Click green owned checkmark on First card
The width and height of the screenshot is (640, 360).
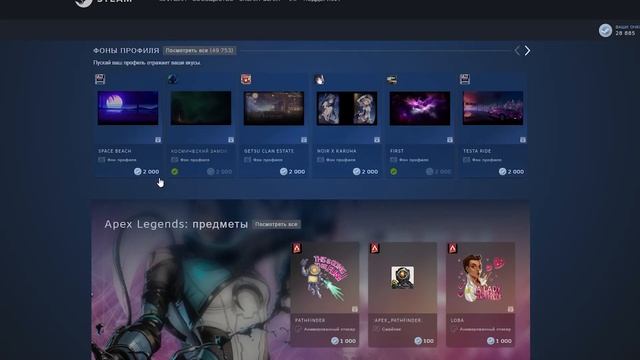click(393, 172)
